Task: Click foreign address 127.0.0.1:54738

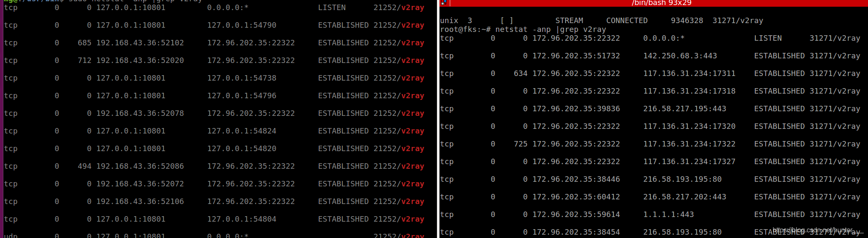Action: click(242, 78)
